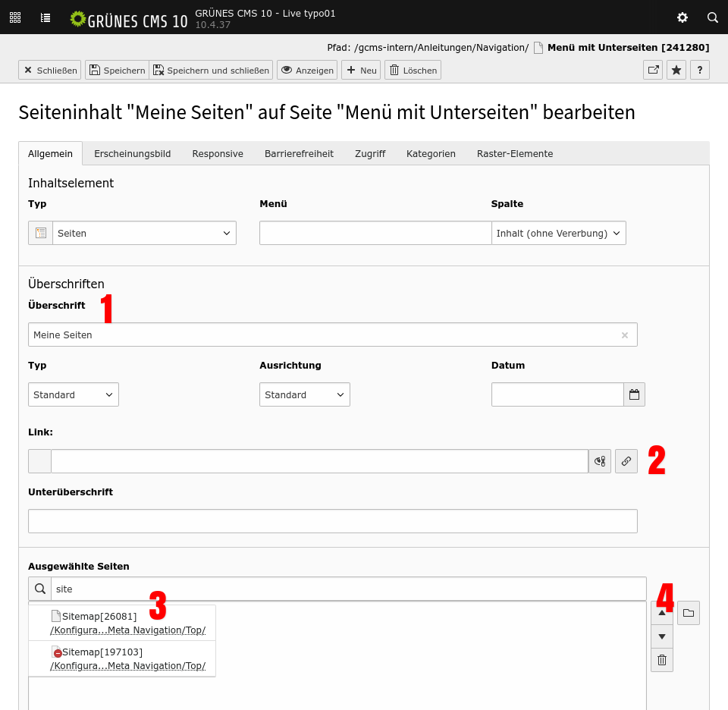Bookmark this page with the star icon
This screenshot has height=710, width=728.
pyautogui.click(x=676, y=70)
